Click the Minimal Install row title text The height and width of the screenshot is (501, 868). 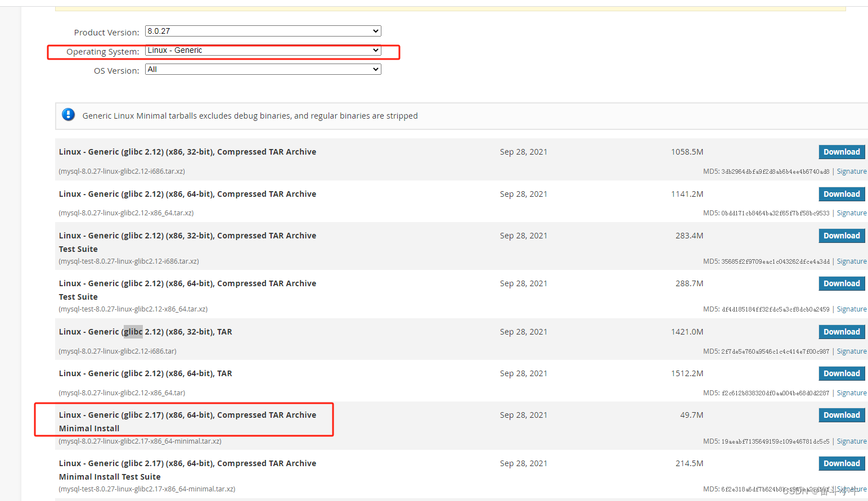click(x=187, y=422)
